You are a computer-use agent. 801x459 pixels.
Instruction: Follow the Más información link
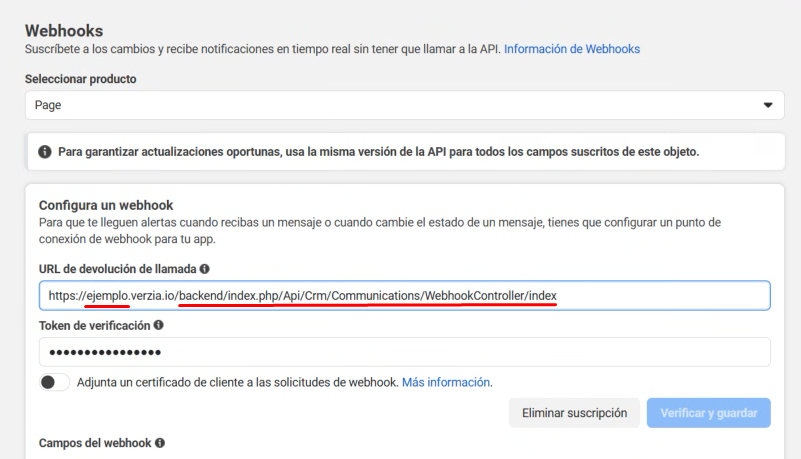pos(446,382)
